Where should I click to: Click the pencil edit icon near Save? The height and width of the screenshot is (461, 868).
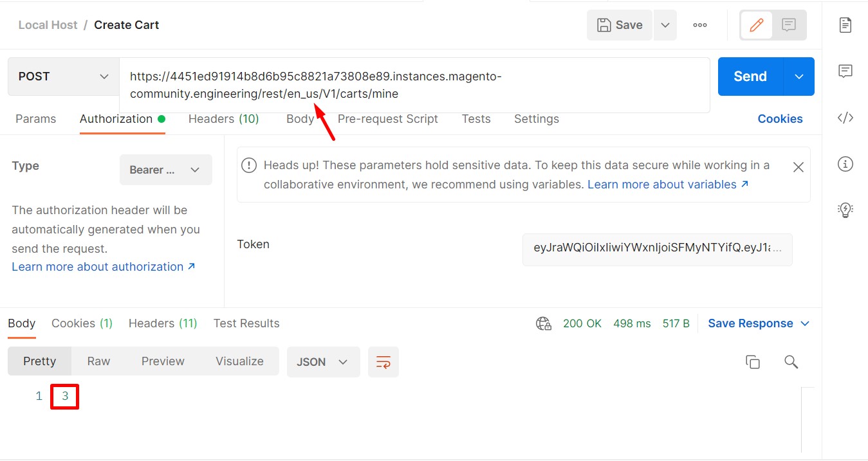(756, 24)
